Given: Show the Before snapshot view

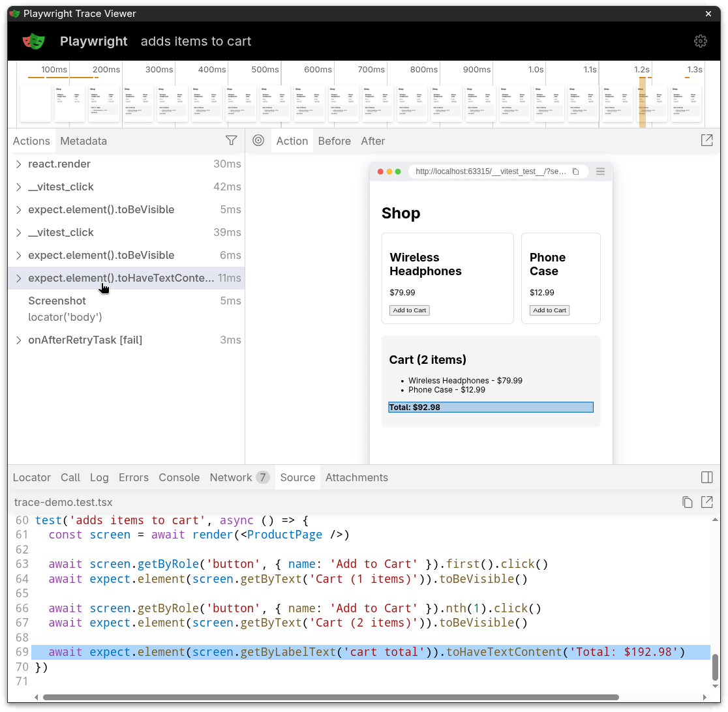Looking at the screenshot, I should [335, 141].
